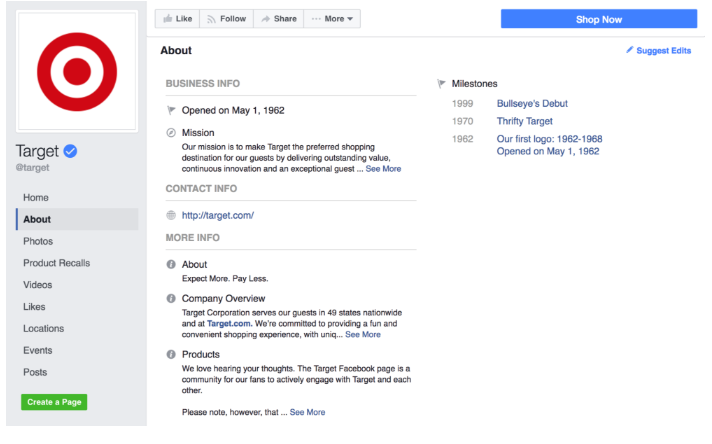
Task: Like the Target page
Action: (x=177, y=19)
